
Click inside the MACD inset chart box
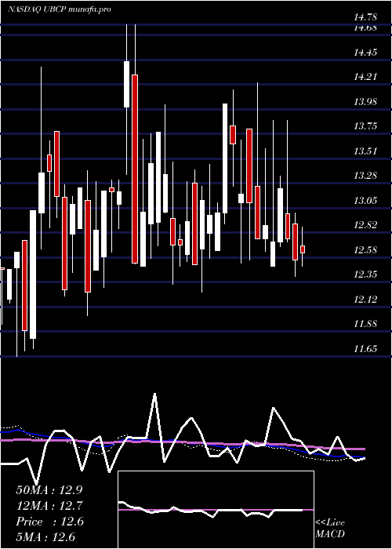tap(216, 510)
